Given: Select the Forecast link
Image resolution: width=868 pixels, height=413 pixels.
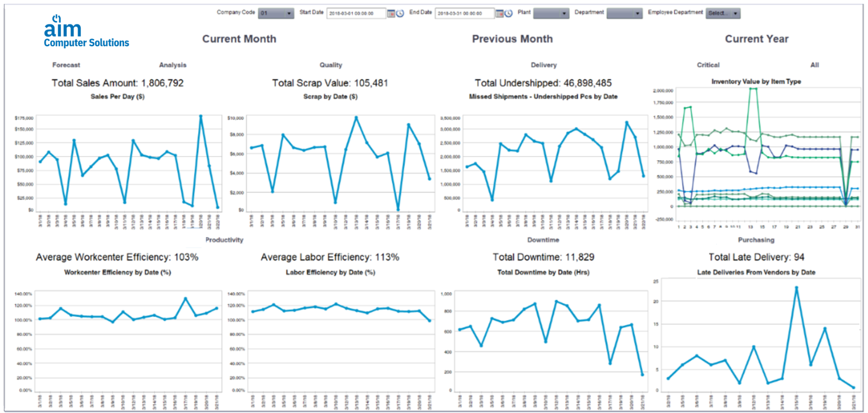Looking at the screenshot, I should (66, 65).
